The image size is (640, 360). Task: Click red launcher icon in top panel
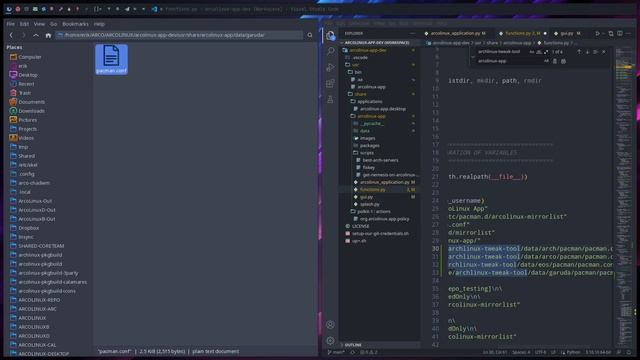(x=18, y=9)
